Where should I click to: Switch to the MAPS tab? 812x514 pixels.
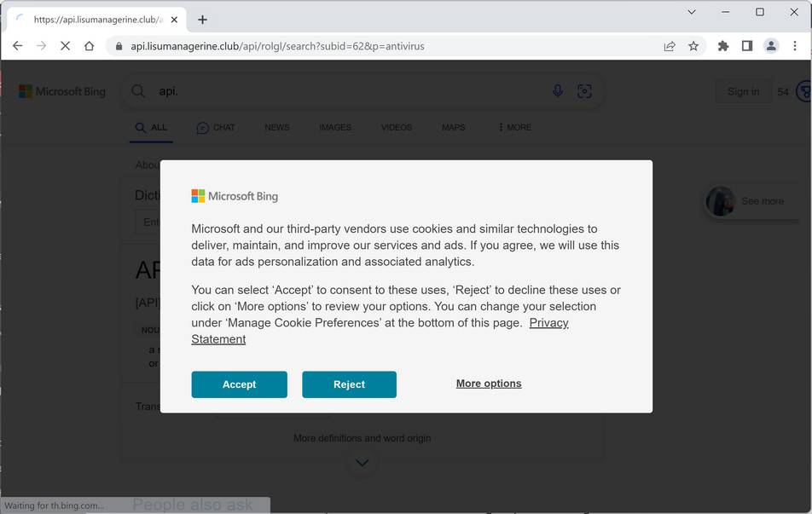[454, 127]
